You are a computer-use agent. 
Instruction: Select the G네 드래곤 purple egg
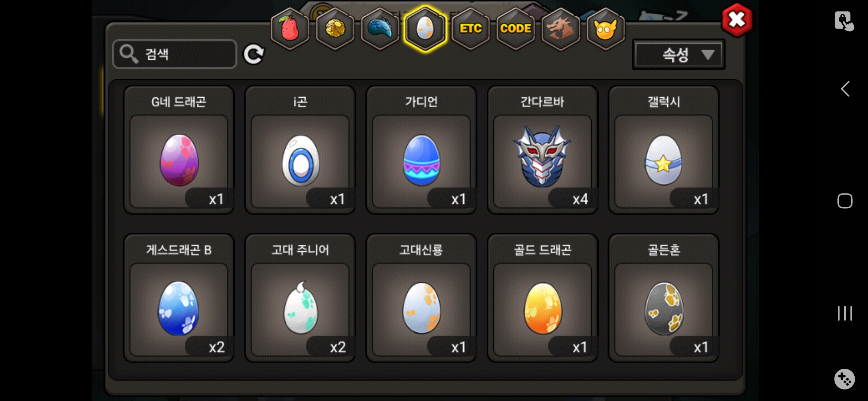pyautogui.click(x=179, y=150)
